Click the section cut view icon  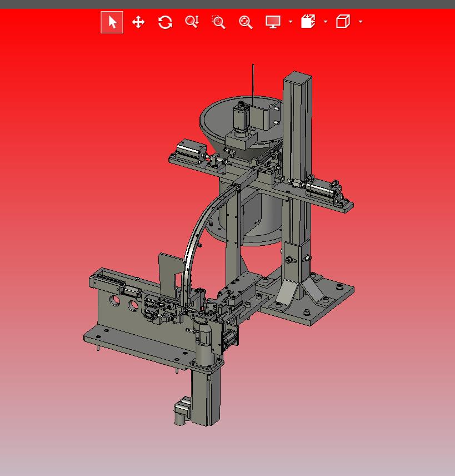pos(308,22)
